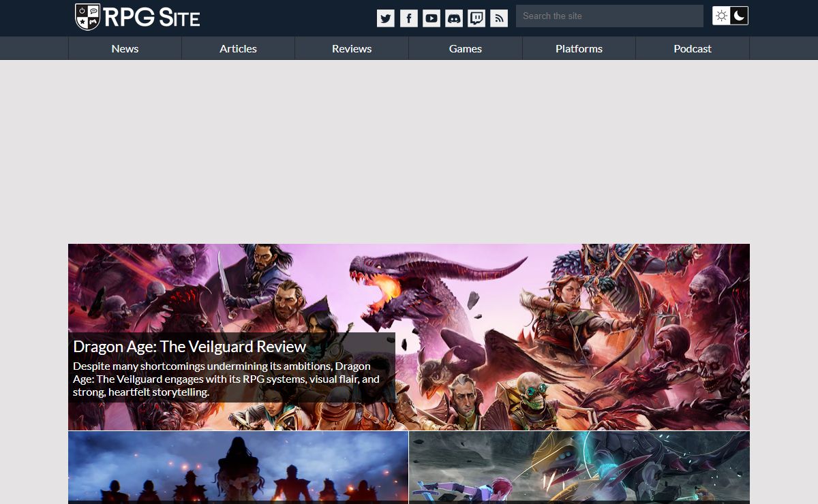818x504 pixels.
Task: Click the Veilguard review summary text
Action: 226,379
